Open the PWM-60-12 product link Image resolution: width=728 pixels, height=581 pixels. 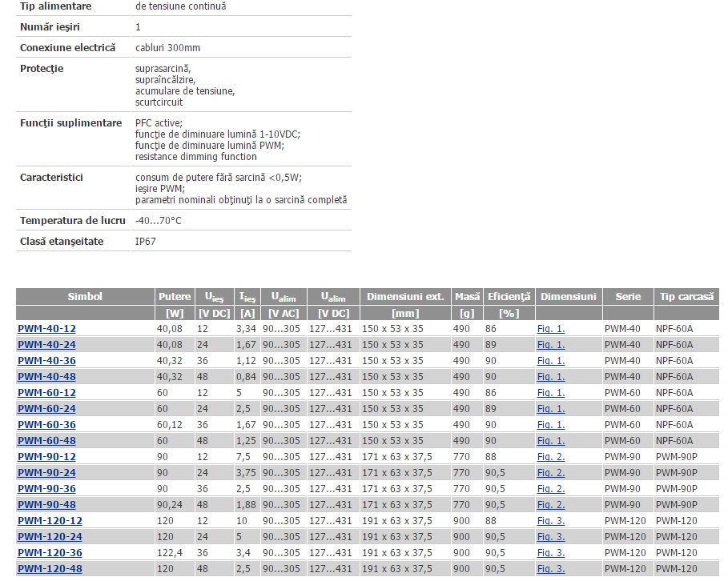(46, 393)
